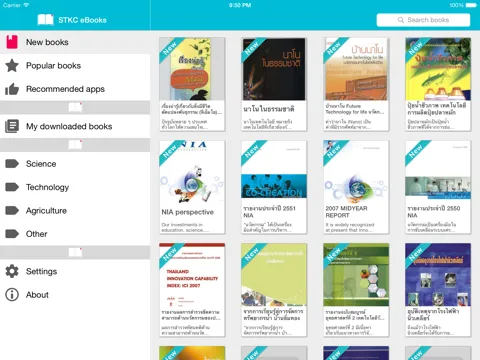Screen dimensions: 480x360
Task: Open the 2550 NIA annual report cover
Action: coord(438,172)
